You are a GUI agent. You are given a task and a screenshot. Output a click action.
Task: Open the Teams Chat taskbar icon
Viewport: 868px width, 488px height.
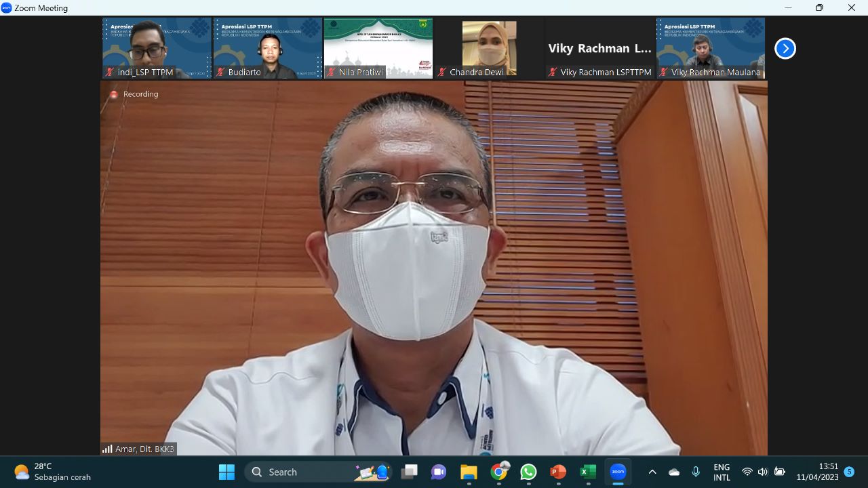[x=439, y=472]
